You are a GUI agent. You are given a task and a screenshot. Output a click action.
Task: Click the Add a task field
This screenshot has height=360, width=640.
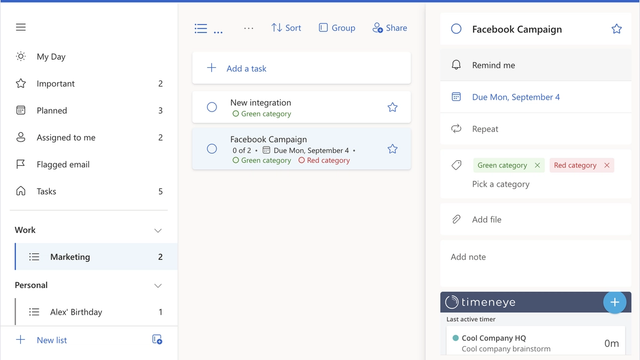[x=302, y=68]
